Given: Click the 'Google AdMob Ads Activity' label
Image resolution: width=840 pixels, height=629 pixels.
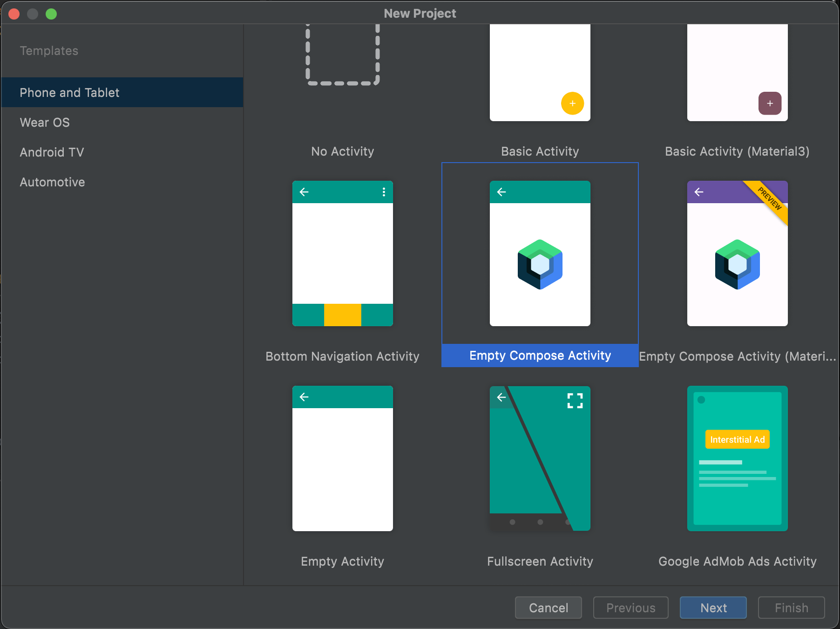Looking at the screenshot, I should point(738,561).
